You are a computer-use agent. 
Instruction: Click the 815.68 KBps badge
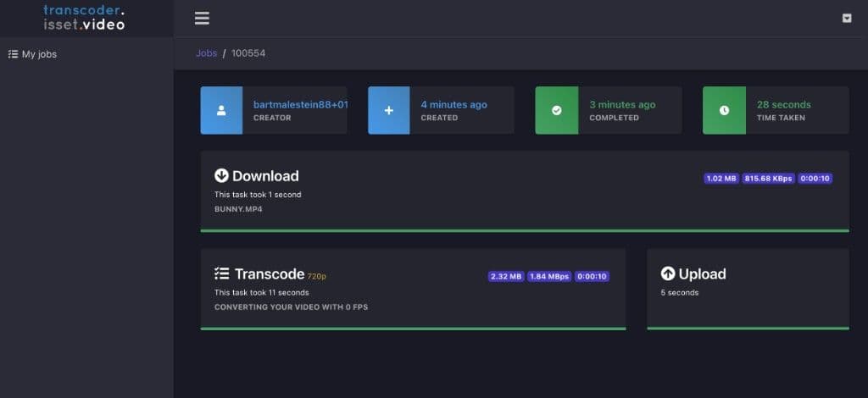pyautogui.click(x=768, y=179)
